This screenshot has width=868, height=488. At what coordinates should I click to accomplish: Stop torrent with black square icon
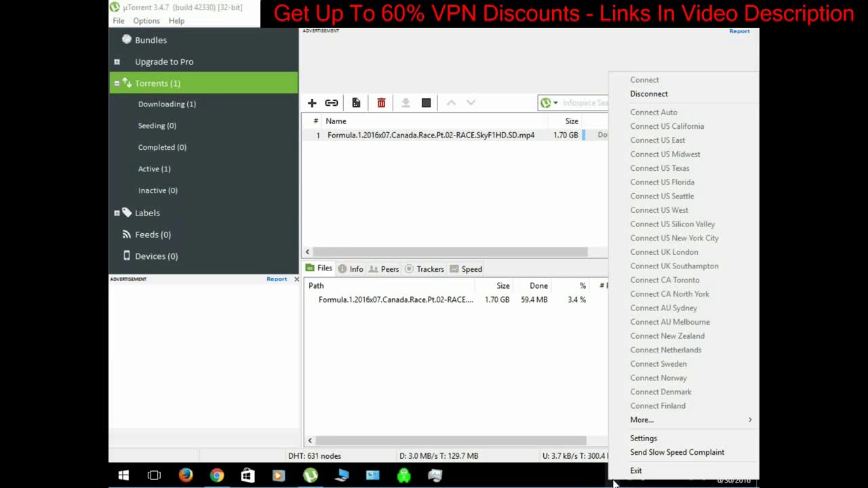coord(426,103)
